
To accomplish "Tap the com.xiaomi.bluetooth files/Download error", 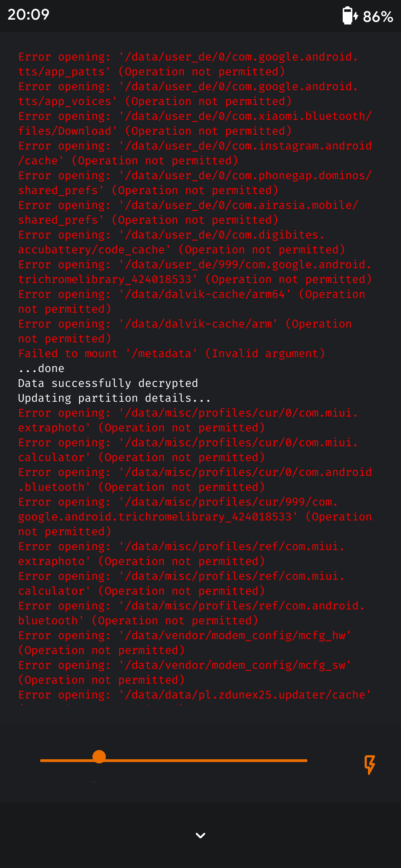I will (195, 124).
